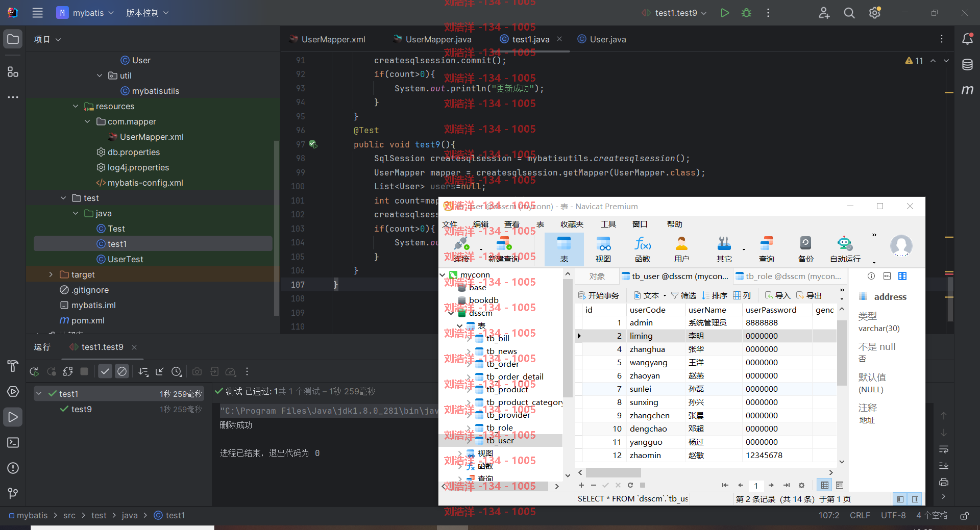Open the Structure tool window icon
This screenshot has width=980, height=530.
13,71
